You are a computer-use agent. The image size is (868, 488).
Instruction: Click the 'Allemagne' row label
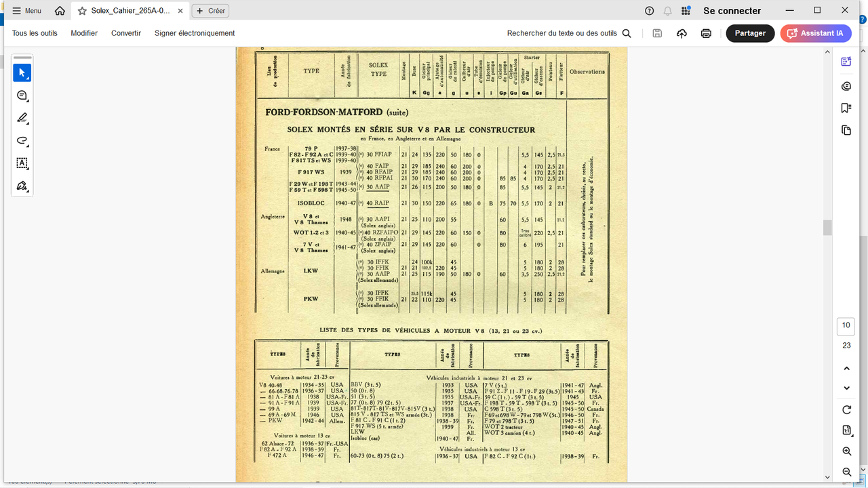[273, 271]
